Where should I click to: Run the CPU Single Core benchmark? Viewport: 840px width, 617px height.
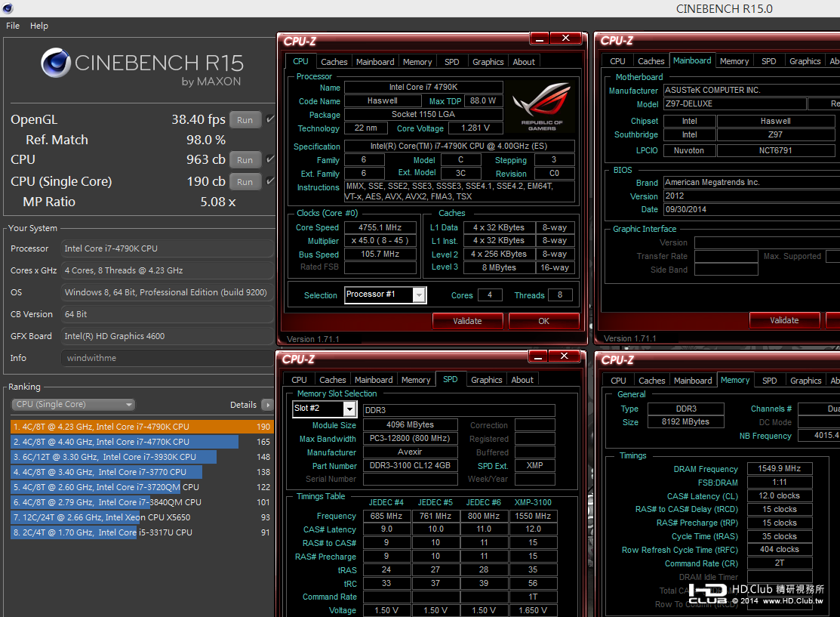pos(245,182)
